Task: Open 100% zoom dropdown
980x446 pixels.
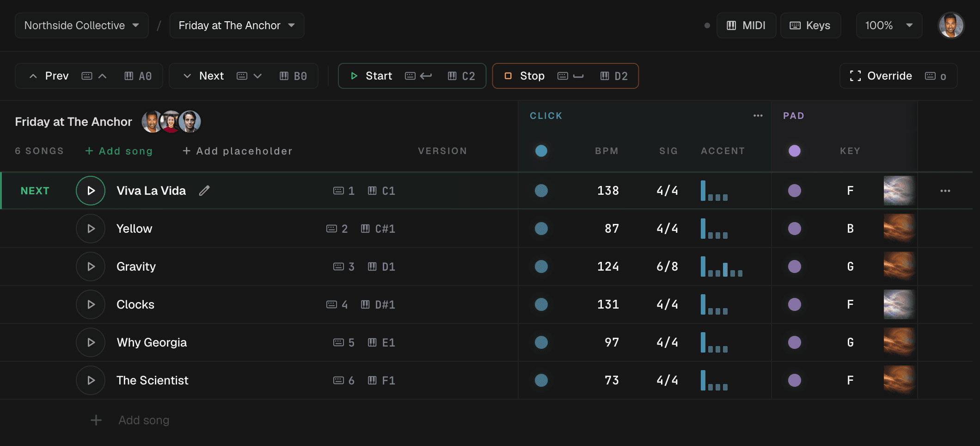Action: click(889, 25)
